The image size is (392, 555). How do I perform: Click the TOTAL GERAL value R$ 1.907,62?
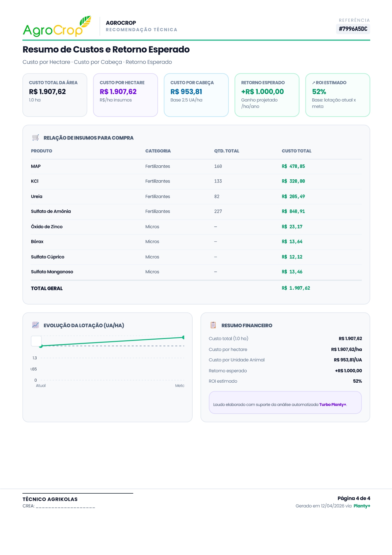click(x=296, y=288)
